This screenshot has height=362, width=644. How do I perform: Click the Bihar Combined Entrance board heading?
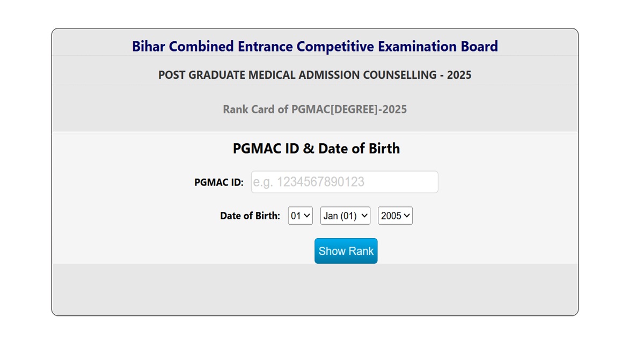tap(314, 47)
